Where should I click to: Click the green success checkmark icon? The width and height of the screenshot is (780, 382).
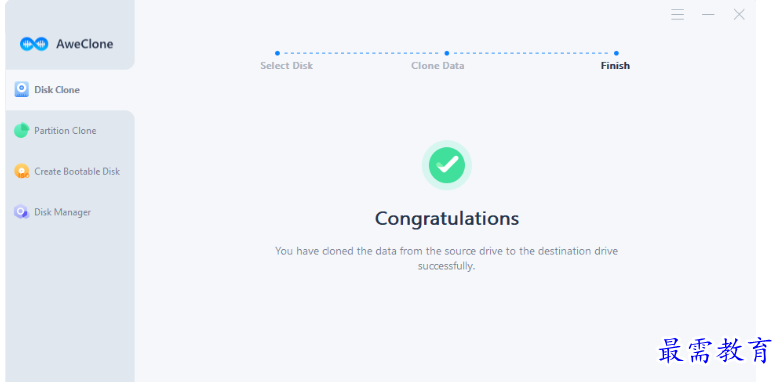click(x=447, y=165)
